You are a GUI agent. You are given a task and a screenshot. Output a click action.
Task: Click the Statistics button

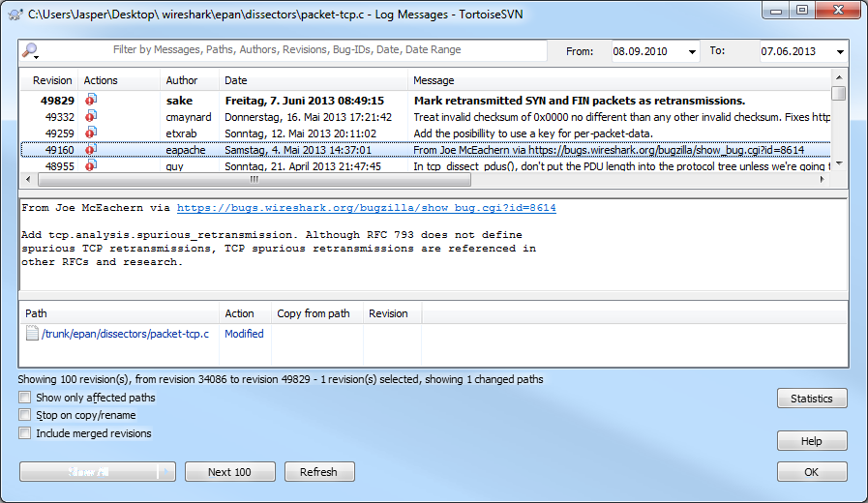pos(812,399)
